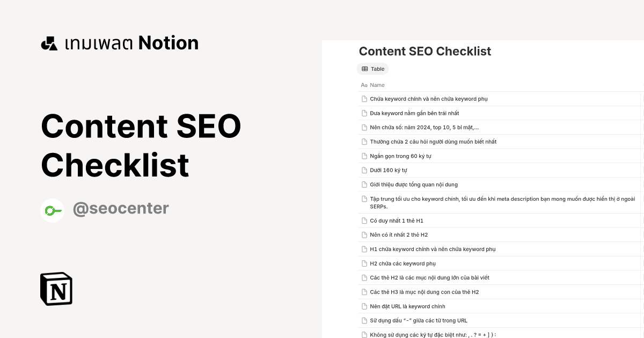The image size is (644, 338).
Task: Click the Table view grid icon
Action: click(x=365, y=69)
